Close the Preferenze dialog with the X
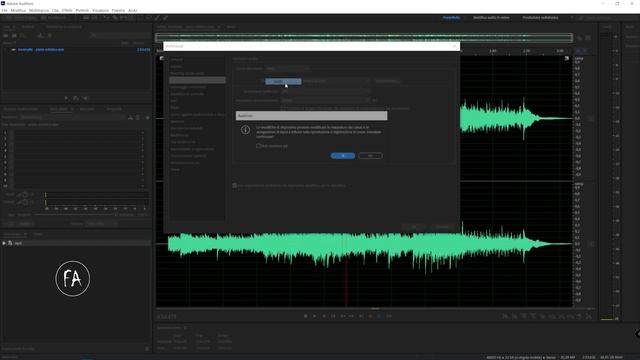Screen dimensions: 640x360 pyautogui.click(x=455, y=46)
